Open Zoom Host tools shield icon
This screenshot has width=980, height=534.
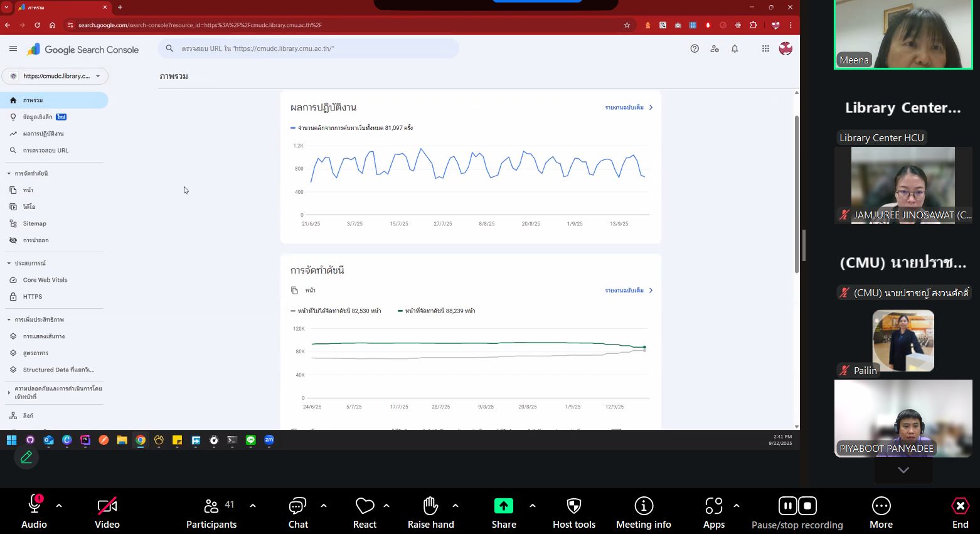(x=573, y=513)
